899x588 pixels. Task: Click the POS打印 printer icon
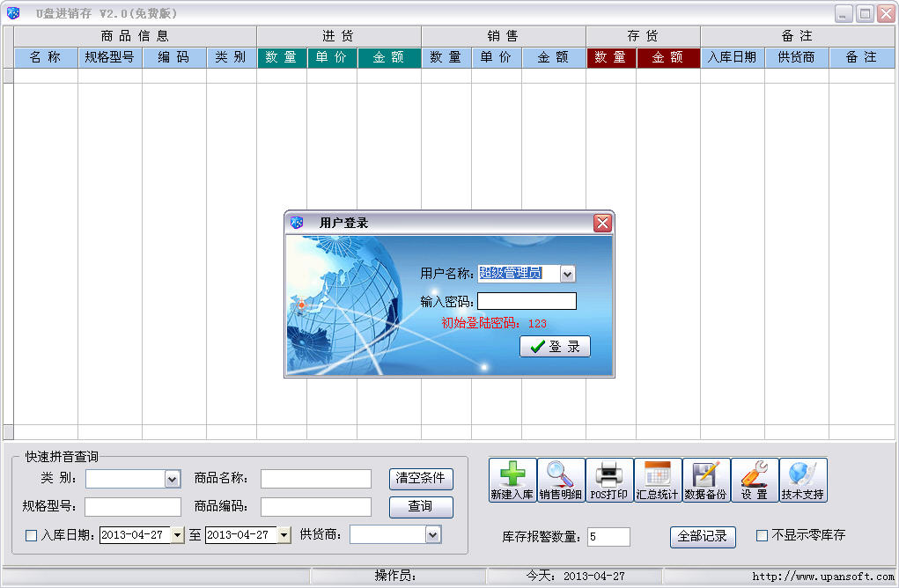(608, 480)
